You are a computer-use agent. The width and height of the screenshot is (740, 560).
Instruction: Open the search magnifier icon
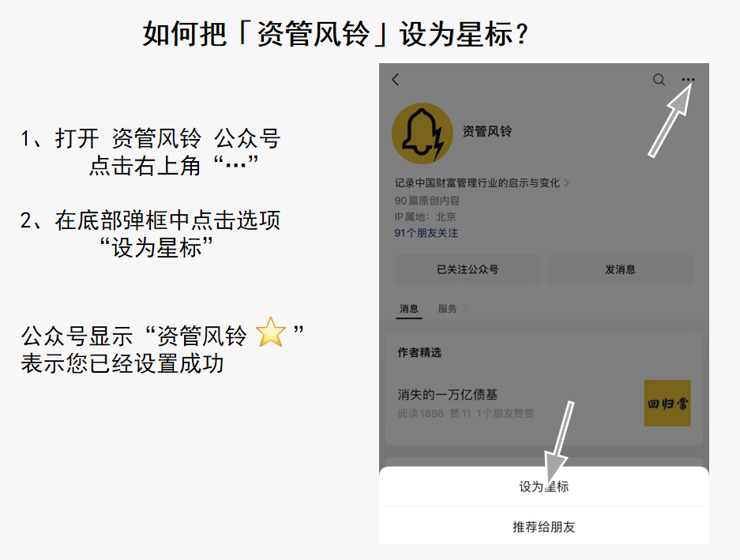659,79
